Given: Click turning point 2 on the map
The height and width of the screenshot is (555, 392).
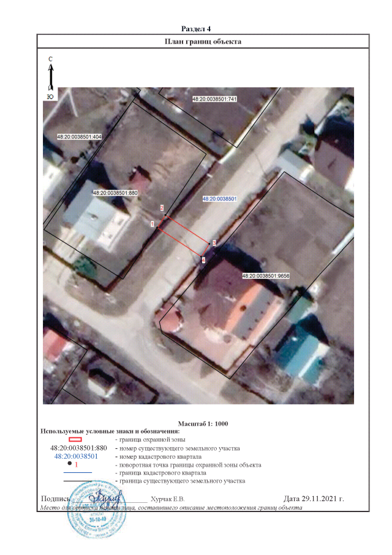Looking at the screenshot, I should 162,208.
